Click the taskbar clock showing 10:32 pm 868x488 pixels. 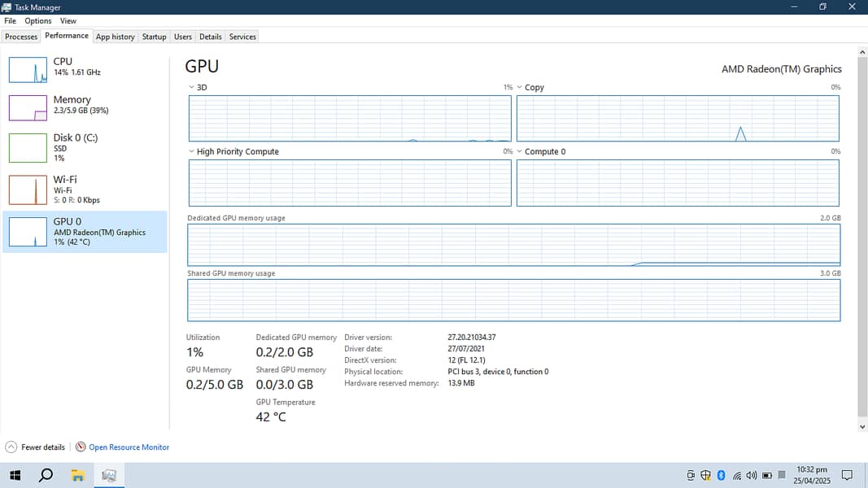[x=812, y=475]
